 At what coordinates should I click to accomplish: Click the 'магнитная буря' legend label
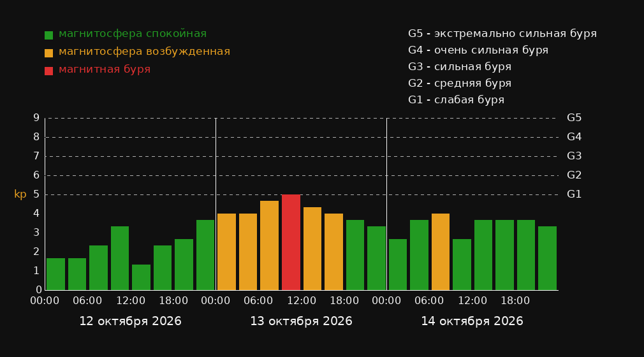coord(105,69)
